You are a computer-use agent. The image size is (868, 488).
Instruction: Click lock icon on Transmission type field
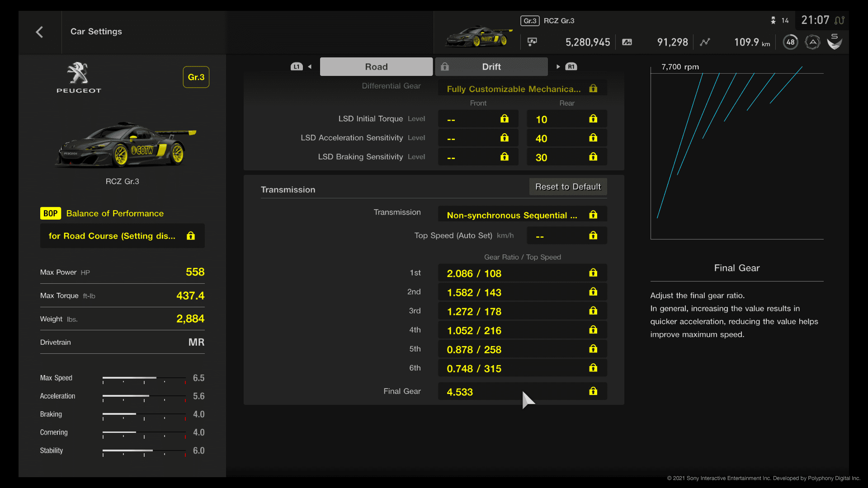(593, 215)
